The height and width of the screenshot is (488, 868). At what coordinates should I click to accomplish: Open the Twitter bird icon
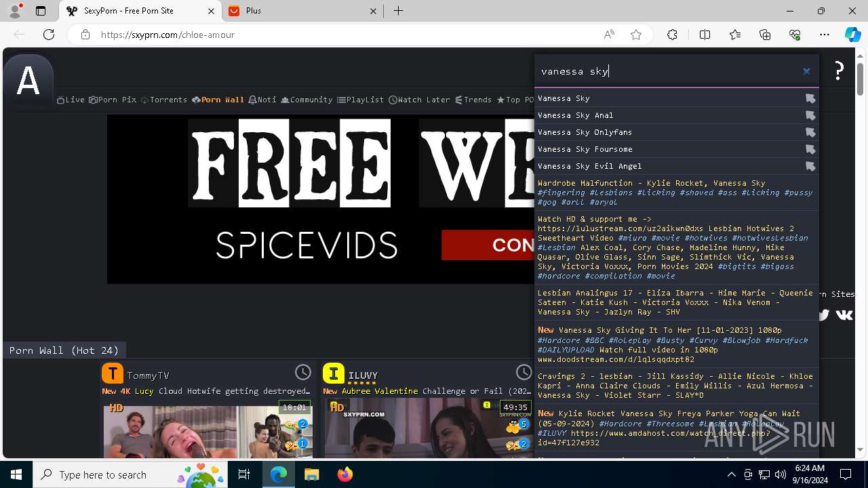(824, 314)
